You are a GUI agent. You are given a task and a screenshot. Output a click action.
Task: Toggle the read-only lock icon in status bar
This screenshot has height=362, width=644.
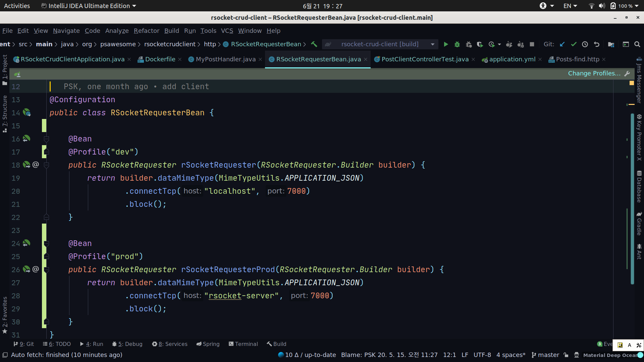tap(566, 355)
